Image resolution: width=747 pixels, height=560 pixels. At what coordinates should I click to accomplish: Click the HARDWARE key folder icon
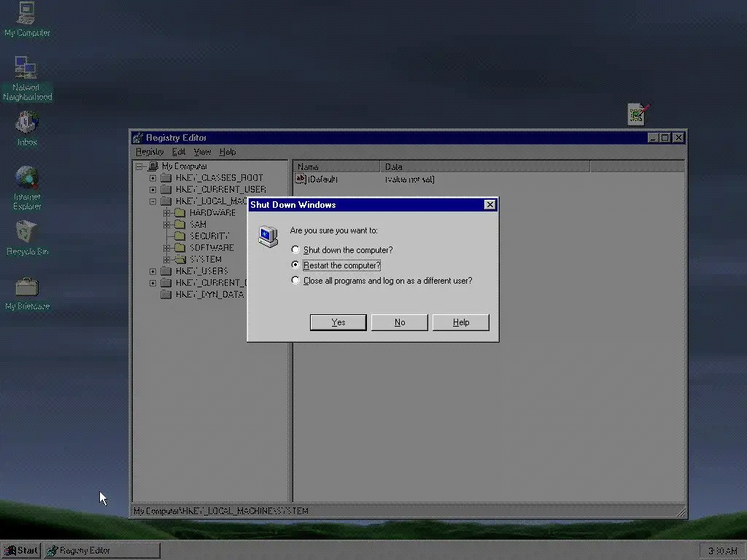coord(179,213)
